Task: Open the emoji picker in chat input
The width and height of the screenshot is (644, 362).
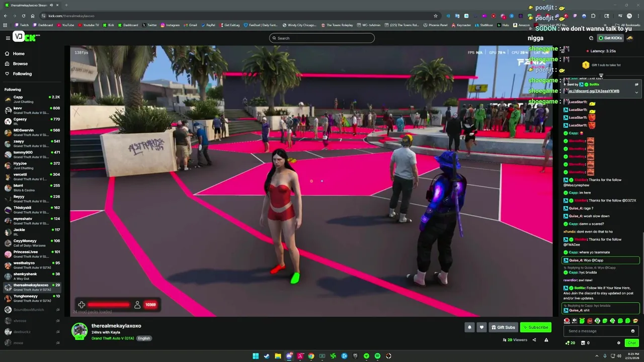Action: (x=633, y=331)
